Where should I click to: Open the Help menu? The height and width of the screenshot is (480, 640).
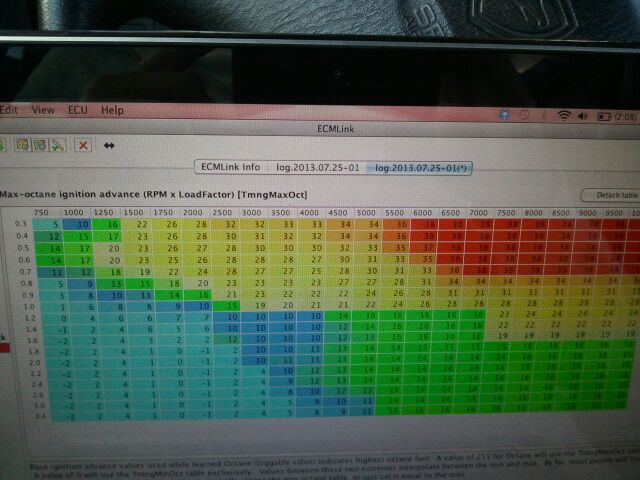(112, 109)
